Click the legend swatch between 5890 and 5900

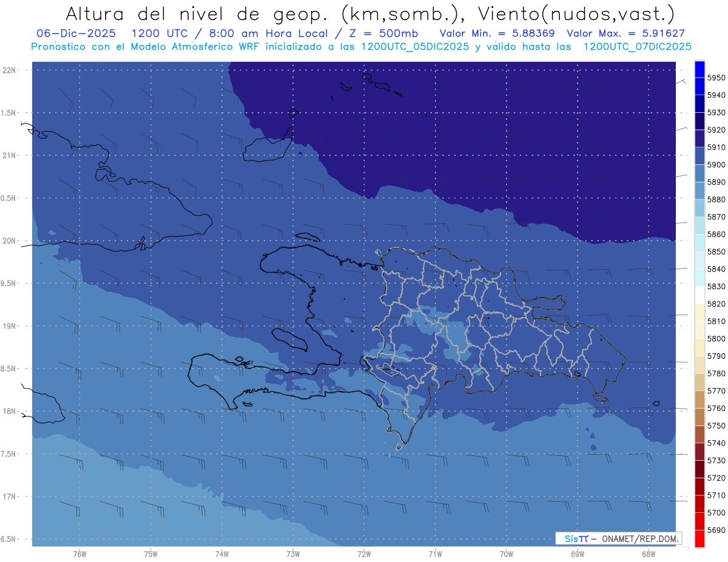click(x=699, y=173)
